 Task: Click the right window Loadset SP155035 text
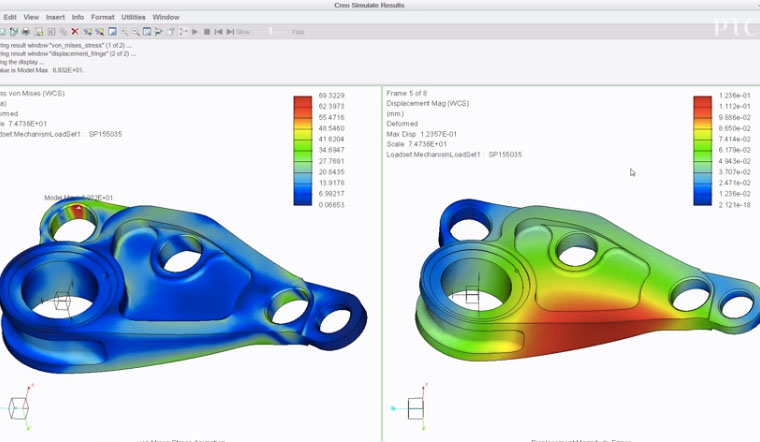tap(454, 155)
